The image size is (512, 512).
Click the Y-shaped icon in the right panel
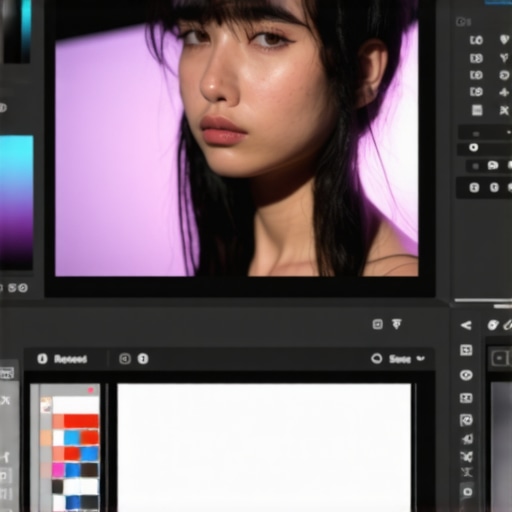(x=504, y=58)
